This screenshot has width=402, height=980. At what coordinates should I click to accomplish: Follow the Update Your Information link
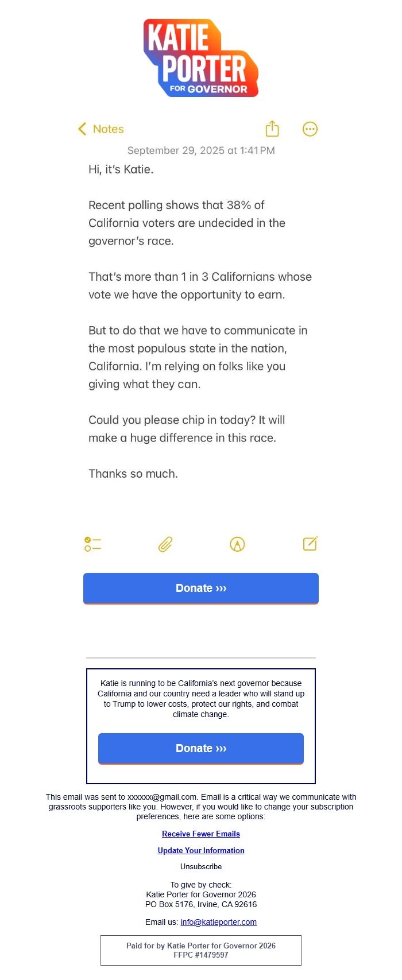click(x=201, y=850)
